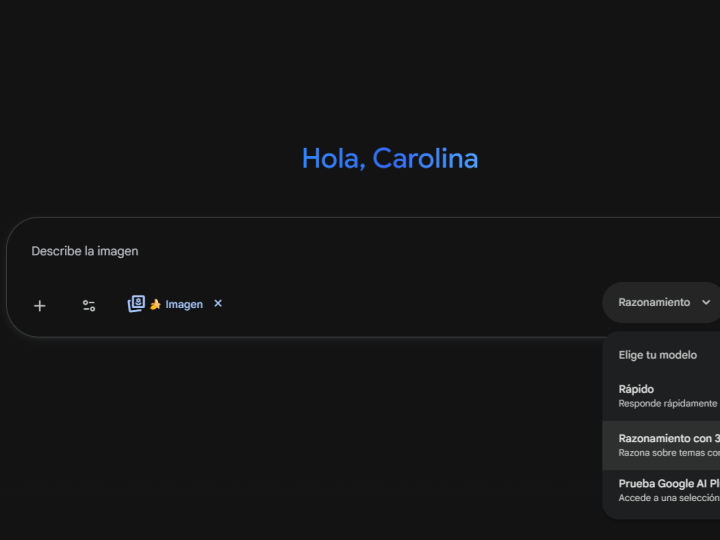The image size is (720, 540).
Task: Click the "Hola, Carolina" greeting
Action: 390,158
